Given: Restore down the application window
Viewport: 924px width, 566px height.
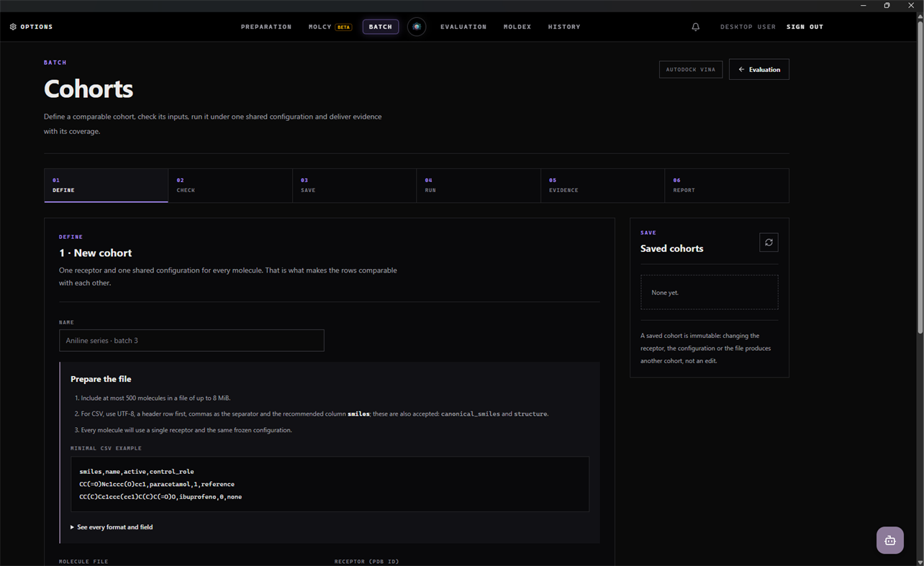Looking at the screenshot, I should [x=887, y=5].
